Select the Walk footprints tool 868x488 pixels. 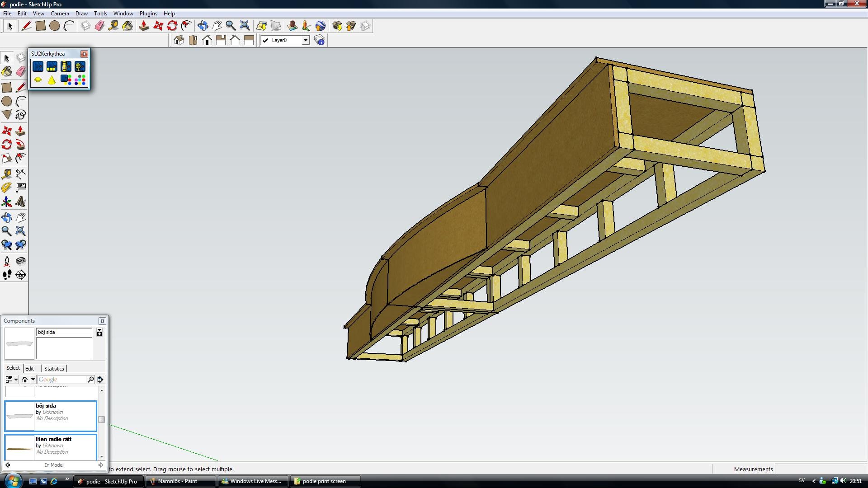(x=7, y=275)
